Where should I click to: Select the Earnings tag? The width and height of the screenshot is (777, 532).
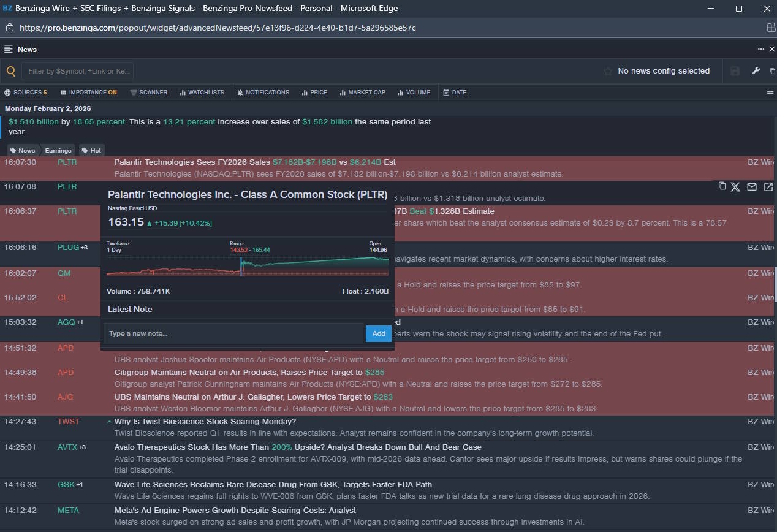coord(58,150)
